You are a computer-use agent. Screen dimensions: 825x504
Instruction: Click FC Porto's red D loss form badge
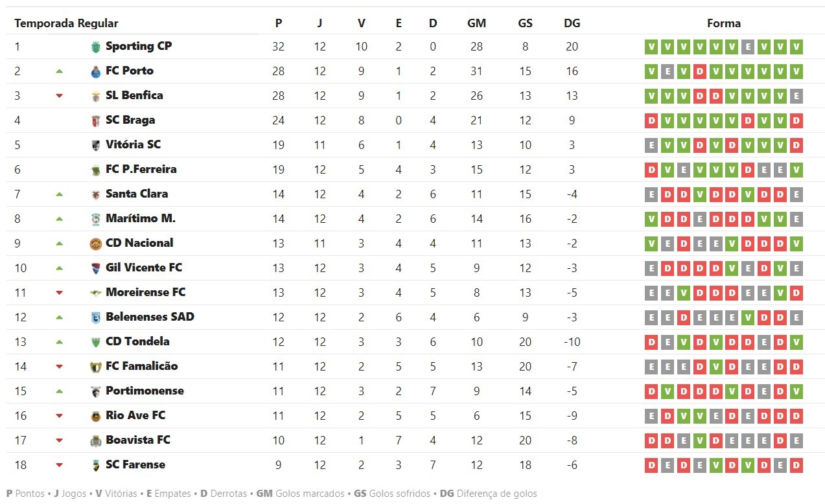click(x=699, y=71)
